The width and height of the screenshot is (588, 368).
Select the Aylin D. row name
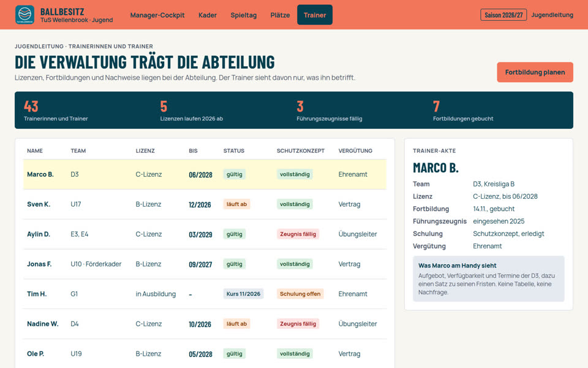click(x=38, y=234)
